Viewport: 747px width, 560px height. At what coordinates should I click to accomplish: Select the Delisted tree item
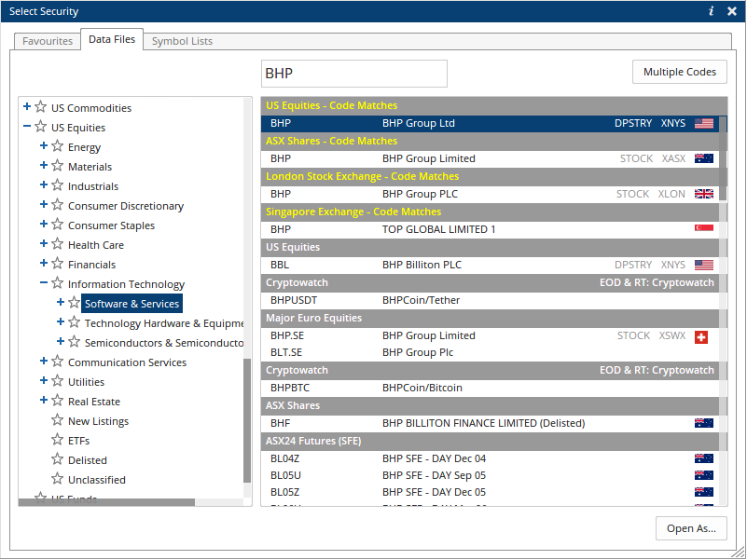coord(87,460)
